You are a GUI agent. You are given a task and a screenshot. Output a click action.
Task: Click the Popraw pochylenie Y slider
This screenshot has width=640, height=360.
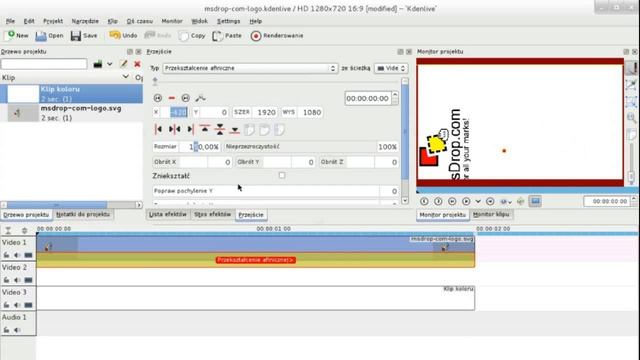click(276, 191)
